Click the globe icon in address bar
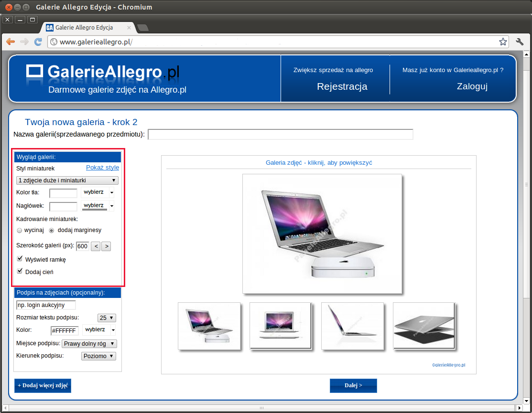Image resolution: width=532 pixels, height=413 pixels. 54,42
